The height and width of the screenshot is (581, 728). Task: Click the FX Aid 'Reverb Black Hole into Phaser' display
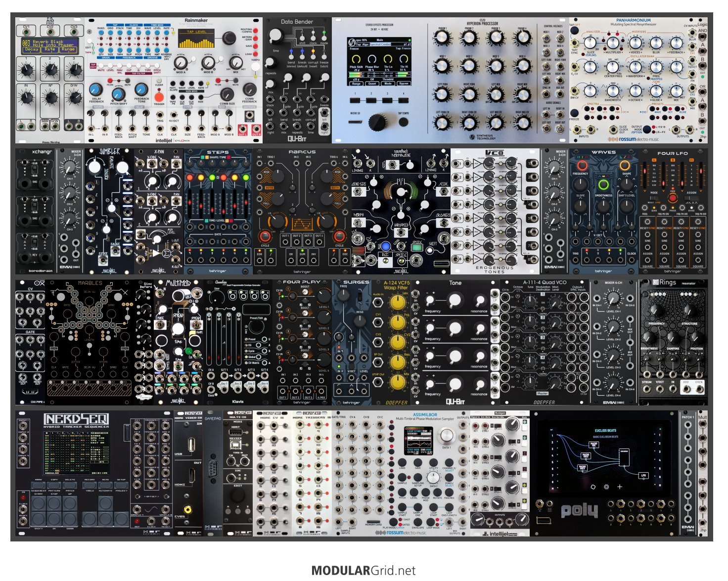[x=50, y=45]
